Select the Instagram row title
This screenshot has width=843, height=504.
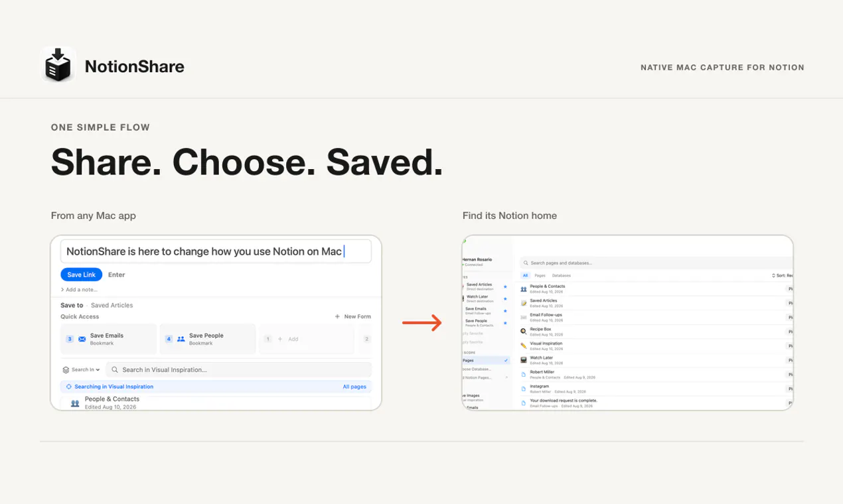pos(540,386)
